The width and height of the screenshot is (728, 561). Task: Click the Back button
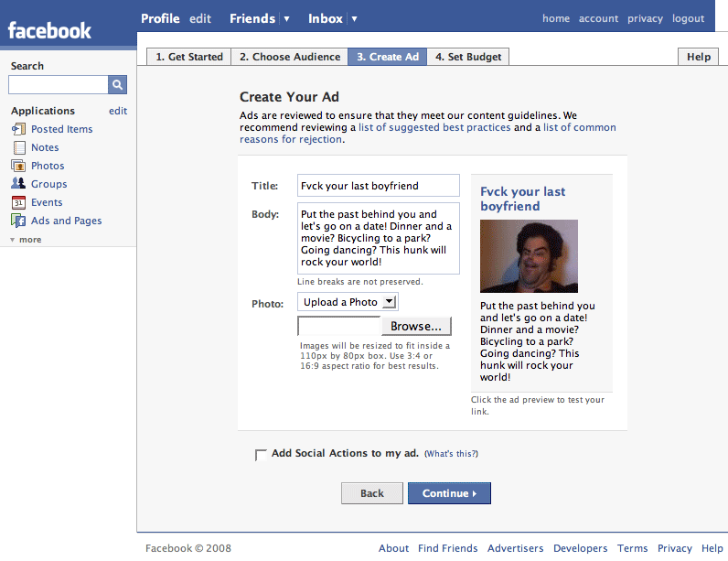click(x=372, y=493)
